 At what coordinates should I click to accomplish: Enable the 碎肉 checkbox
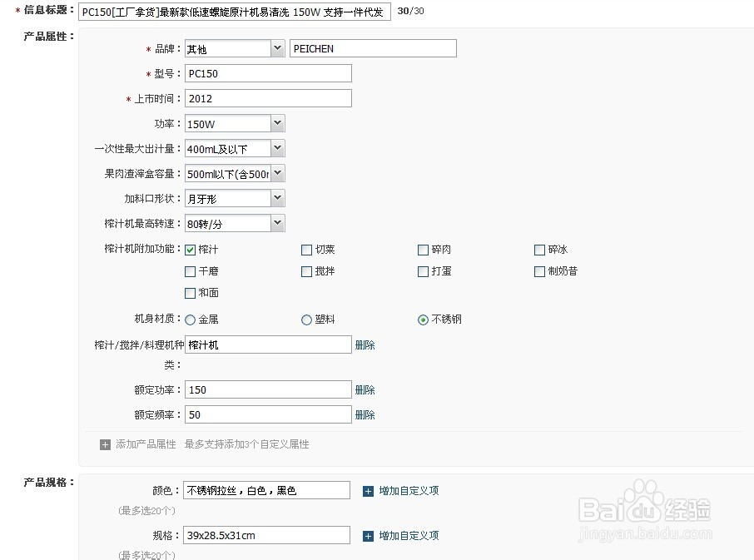pyautogui.click(x=423, y=250)
